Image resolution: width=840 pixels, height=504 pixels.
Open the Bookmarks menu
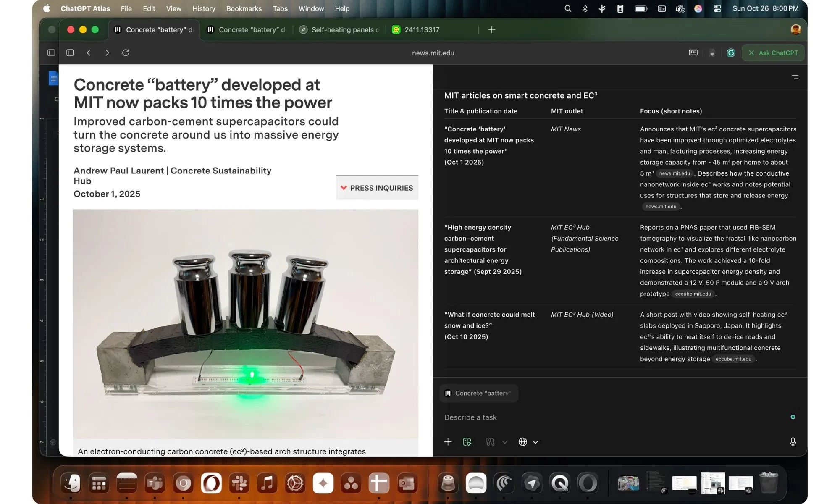[244, 8]
